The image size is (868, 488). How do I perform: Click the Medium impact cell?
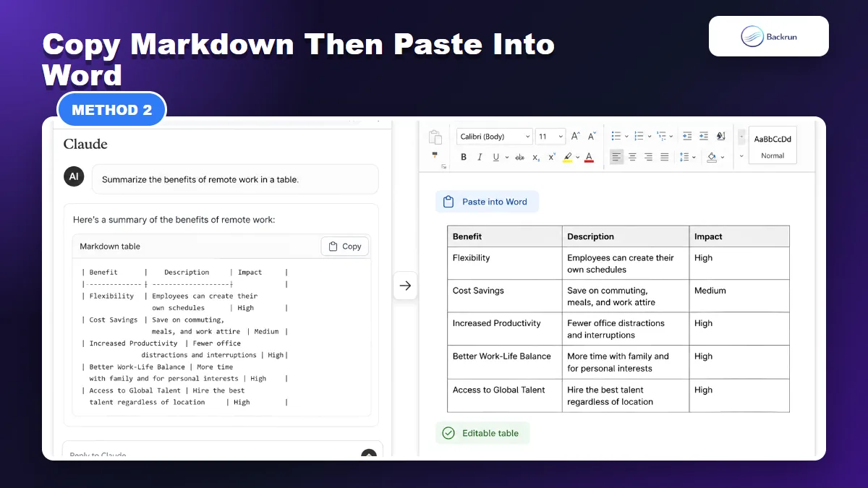point(739,296)
